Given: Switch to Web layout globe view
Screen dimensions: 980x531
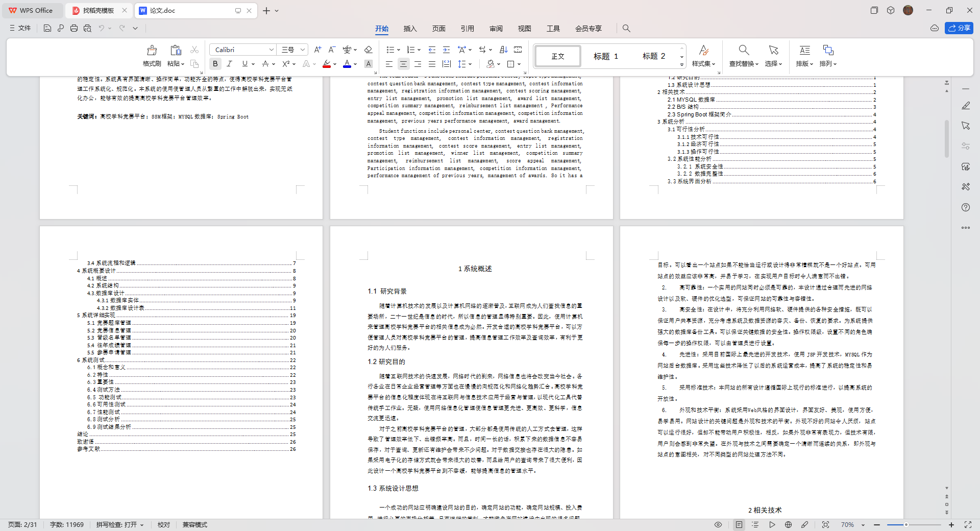Looking at the screenshot, I should (x=788, y=524).
